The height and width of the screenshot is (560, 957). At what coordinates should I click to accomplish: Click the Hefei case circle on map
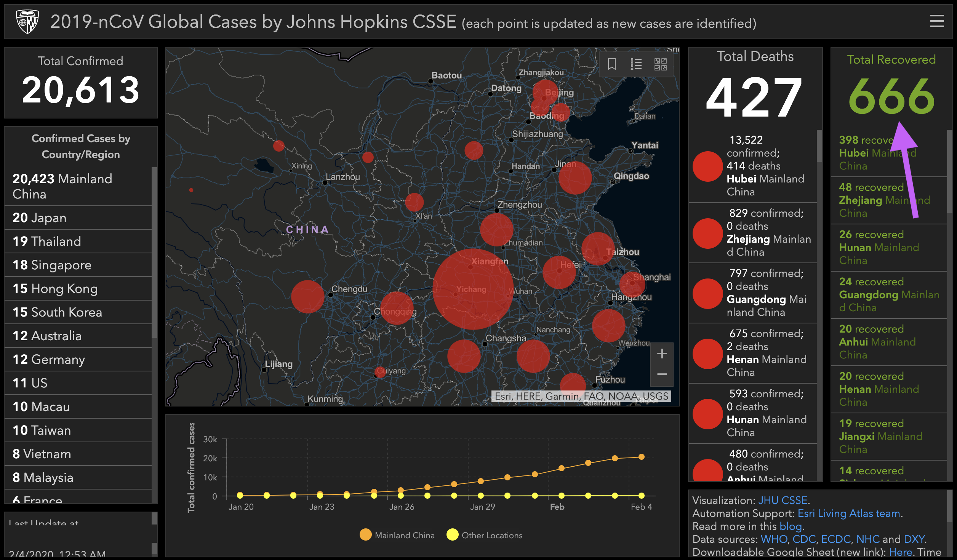[559, 272]
